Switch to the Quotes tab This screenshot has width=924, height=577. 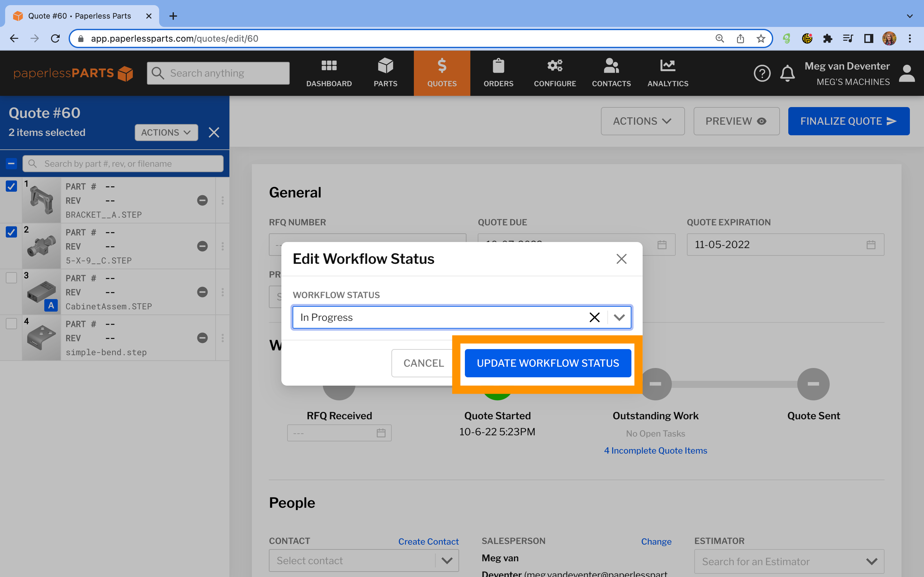click(x=442, y=73)
